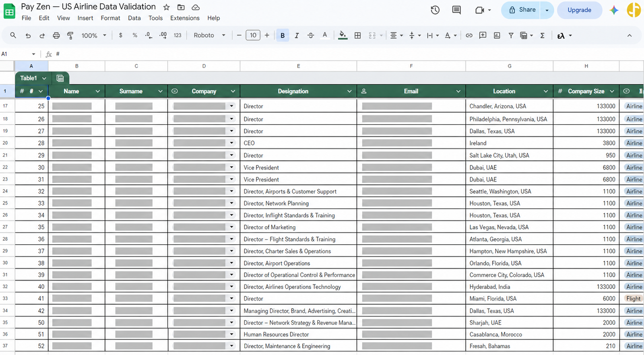Open the Roboto font dropdown
This screenshot has height=355, width=644.
[x=209, y=35]
